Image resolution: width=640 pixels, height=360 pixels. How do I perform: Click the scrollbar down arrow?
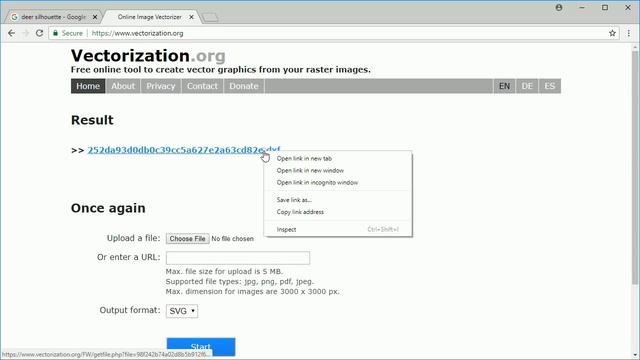635,356
